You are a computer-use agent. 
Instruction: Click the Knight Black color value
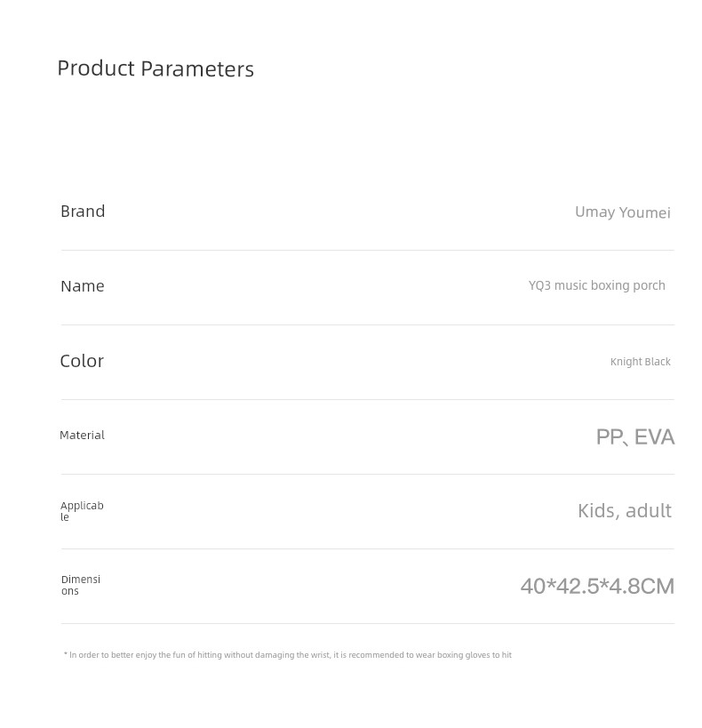[x=641, y=362]
